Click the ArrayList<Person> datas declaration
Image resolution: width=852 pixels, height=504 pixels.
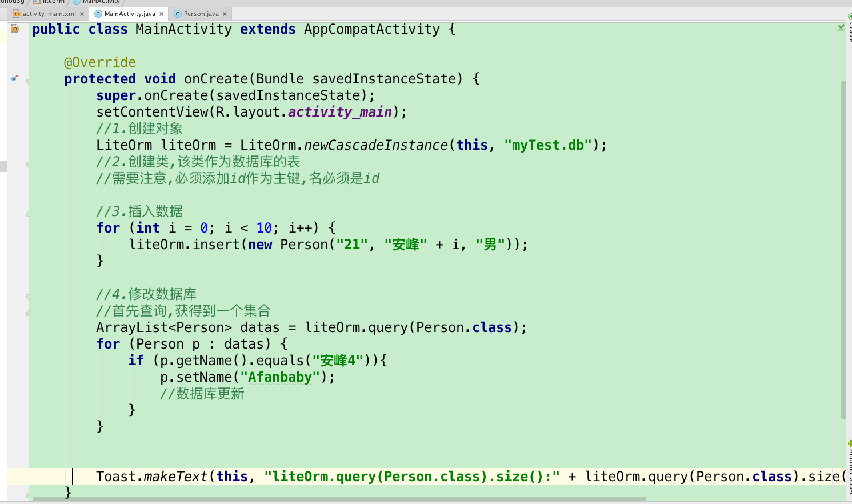tap(311, 327)
